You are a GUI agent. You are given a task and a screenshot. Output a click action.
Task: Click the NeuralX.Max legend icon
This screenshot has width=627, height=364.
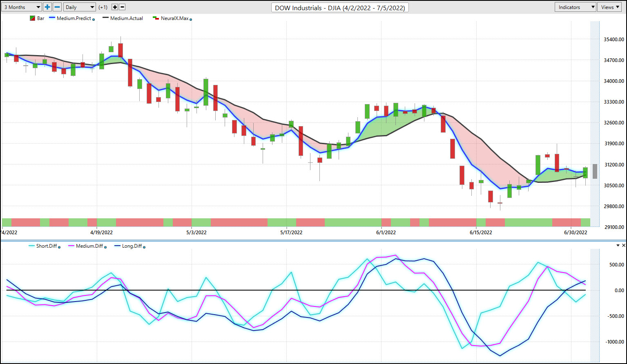tap(156, 18)
